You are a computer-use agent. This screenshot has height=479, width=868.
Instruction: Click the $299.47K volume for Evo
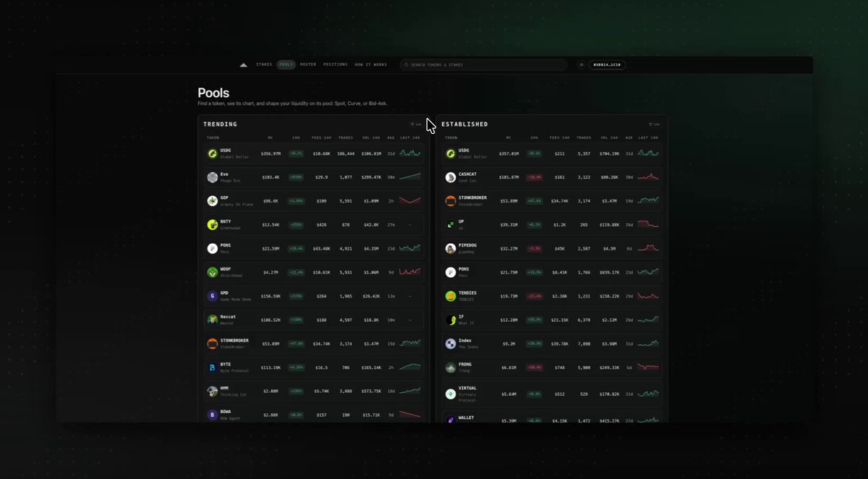(x=371, y=177)
